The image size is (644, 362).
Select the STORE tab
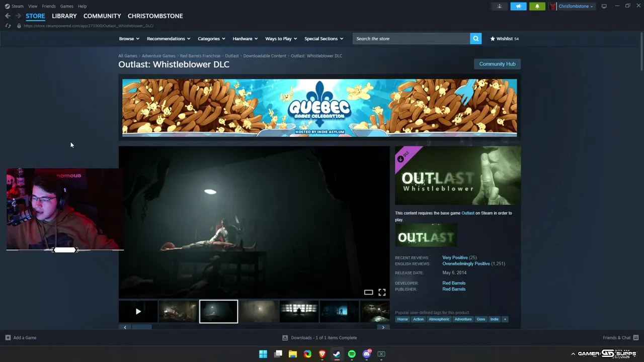pos(35,16)
